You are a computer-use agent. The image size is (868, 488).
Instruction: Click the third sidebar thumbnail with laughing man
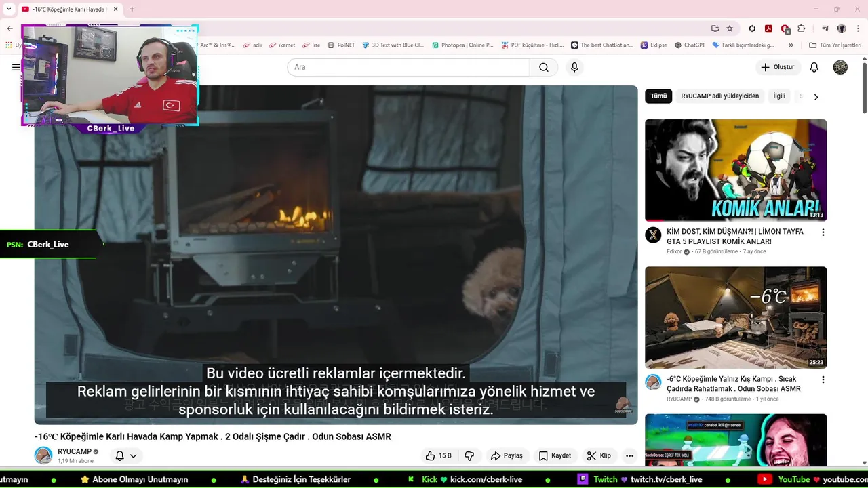point(736,441)
